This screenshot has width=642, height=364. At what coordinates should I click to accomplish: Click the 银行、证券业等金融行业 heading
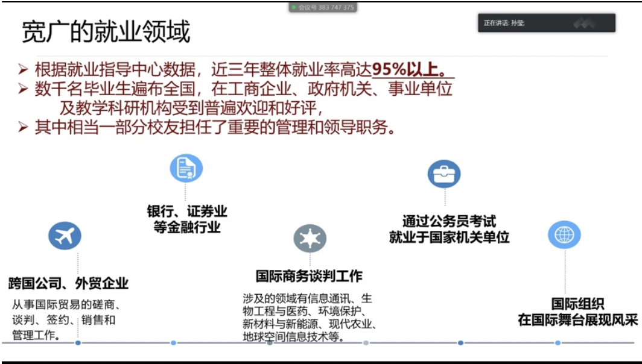tap(186, 219)
